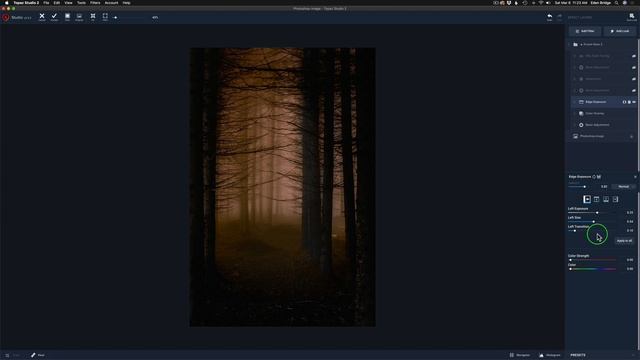
Task: Open the Tools menu
Action: pos(81,3)
